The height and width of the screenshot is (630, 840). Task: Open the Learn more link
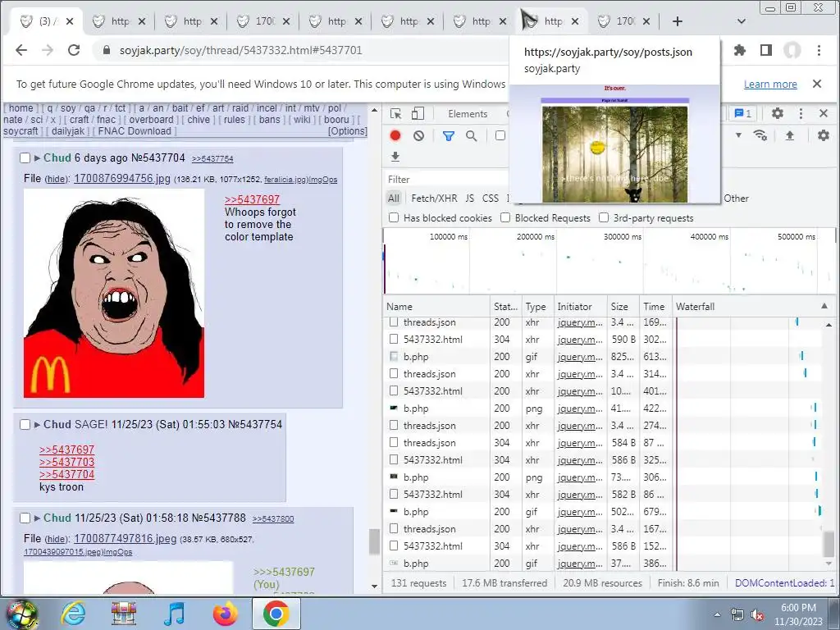click(x=770, y=84)
